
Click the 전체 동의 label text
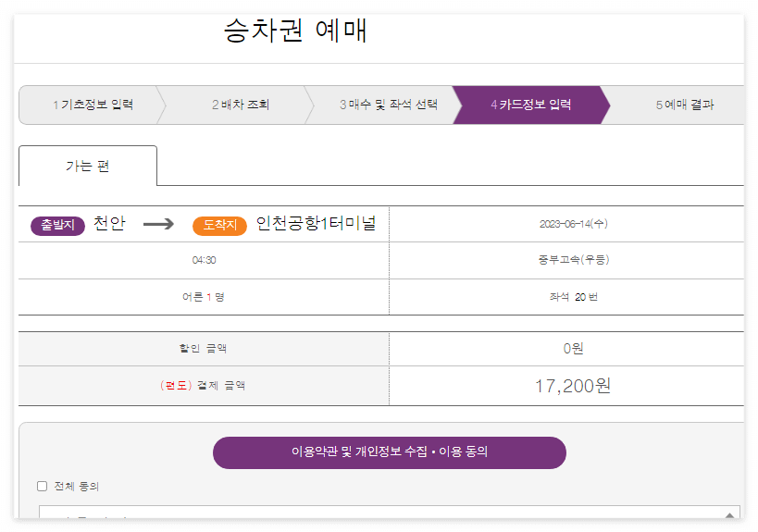77,487
